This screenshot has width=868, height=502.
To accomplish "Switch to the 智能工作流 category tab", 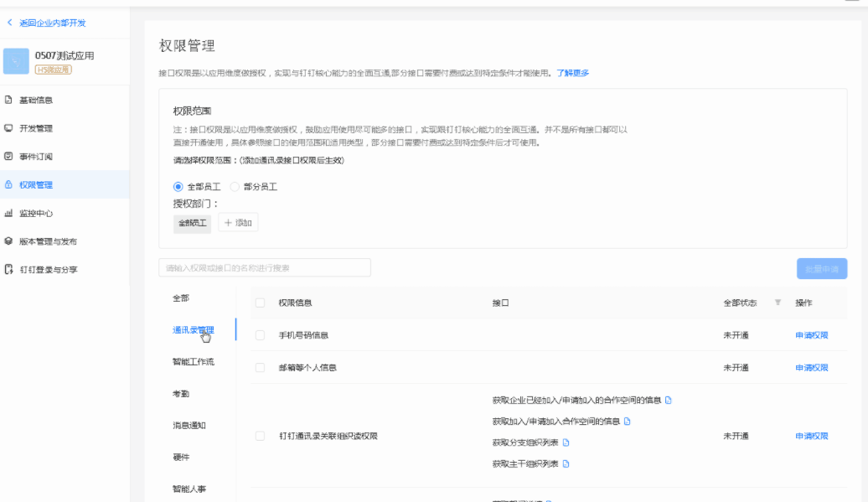I will [193, 362].
